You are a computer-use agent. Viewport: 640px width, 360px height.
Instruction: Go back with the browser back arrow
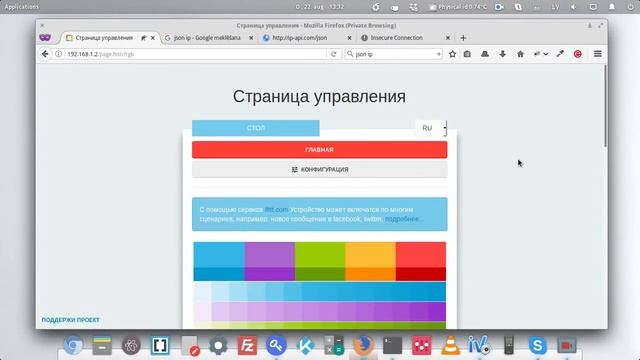(x=45, y=54)
